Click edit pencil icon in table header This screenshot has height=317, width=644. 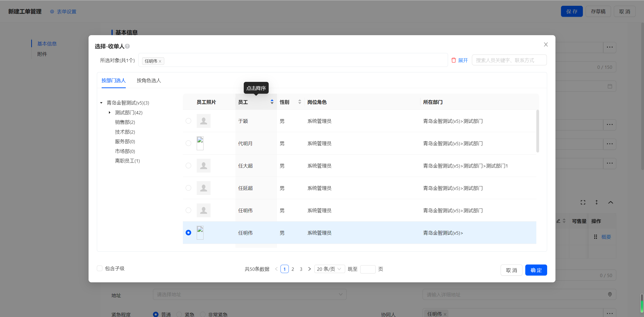(x=558, y=221)
